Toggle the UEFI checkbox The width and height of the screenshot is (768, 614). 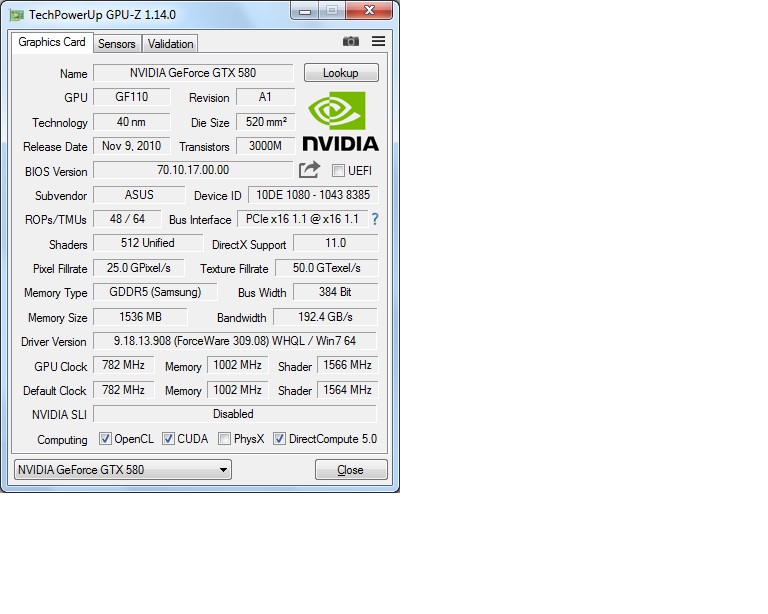click(x=338, y=170)
